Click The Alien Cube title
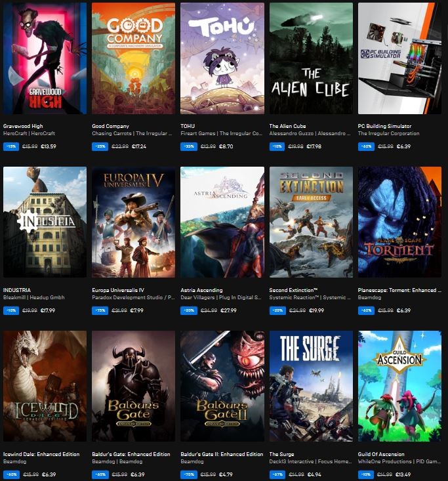Viewport: 448px width, 481px height. click(287, 126)
